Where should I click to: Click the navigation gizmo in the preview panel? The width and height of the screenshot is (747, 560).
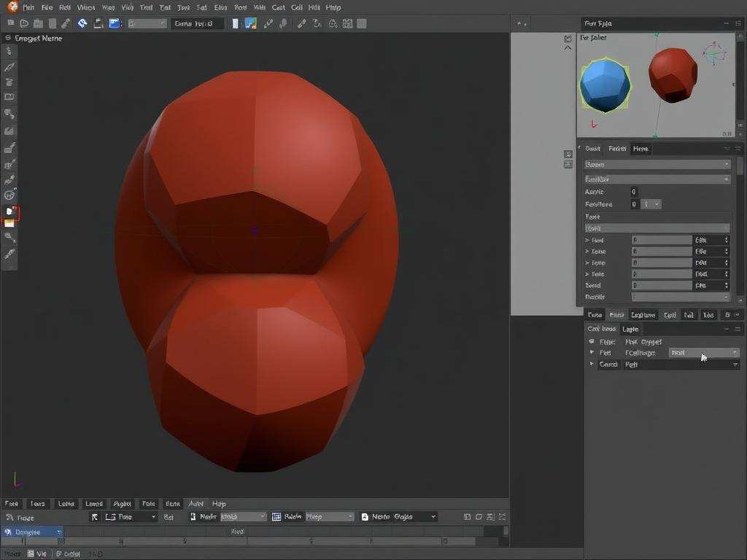tap(714, 54)
